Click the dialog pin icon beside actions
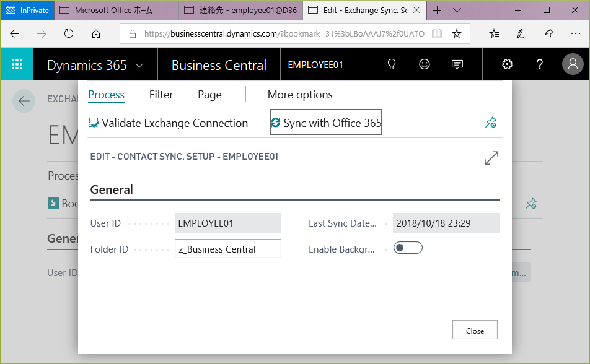Screen dimensions: 590x364 491,123
